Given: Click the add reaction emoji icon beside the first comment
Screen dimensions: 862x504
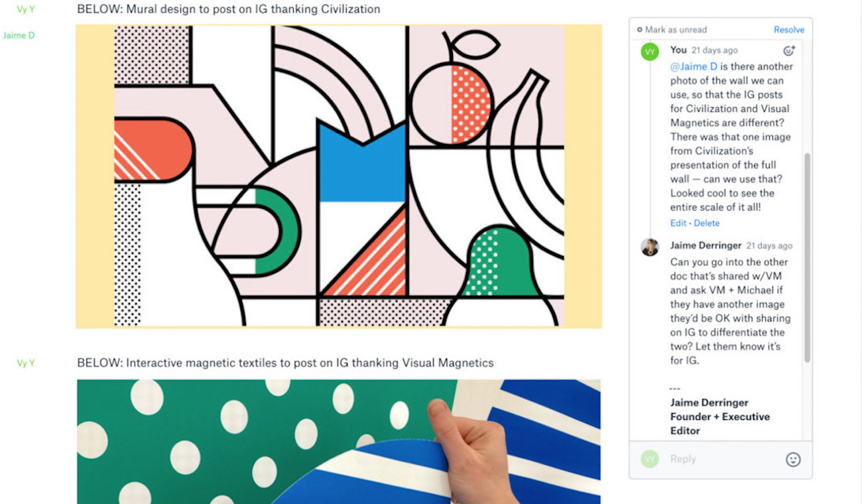Looking at the screenshot, I should click(x=788, y=50).
